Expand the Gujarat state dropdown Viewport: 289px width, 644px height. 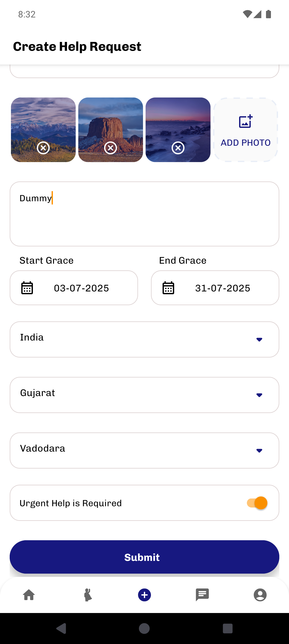[x=144, y=395]
